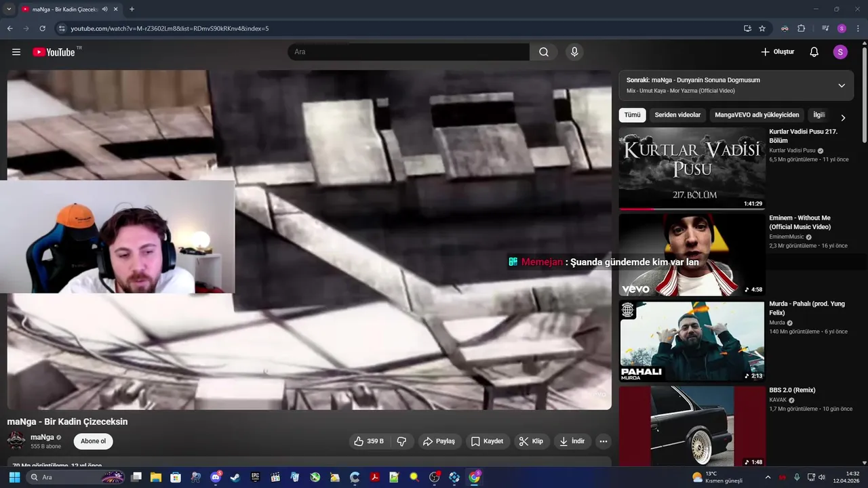
Task: Open the YouTube hamburger guide menu
Action: 16,52
